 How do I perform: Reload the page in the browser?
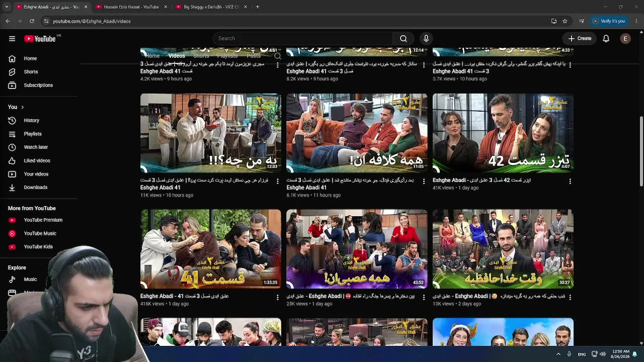(x=32, y=21)
